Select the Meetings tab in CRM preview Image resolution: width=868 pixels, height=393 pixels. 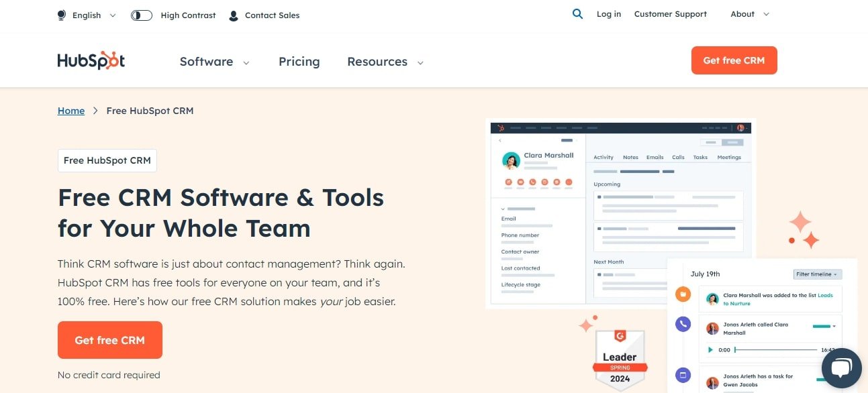pos(729,157)
